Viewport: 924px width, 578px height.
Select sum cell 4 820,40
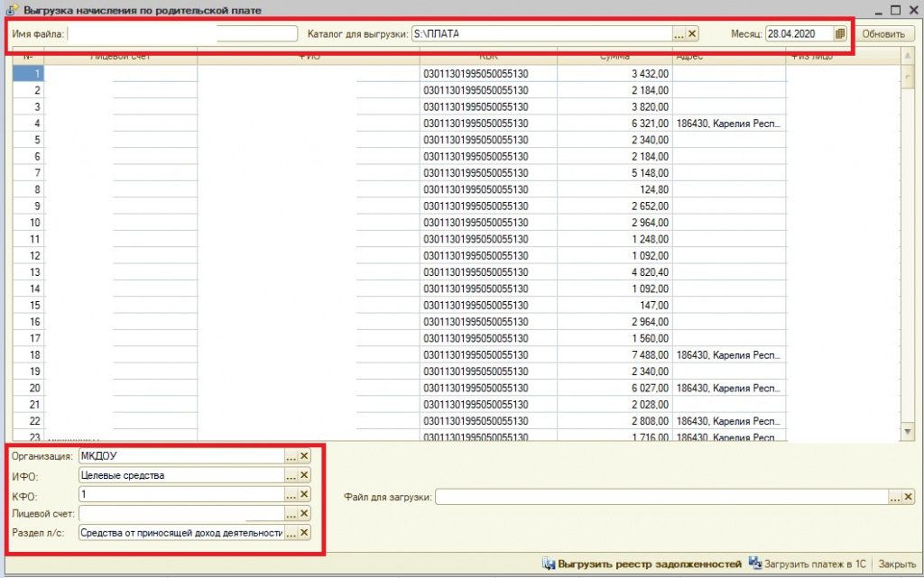click(614, 272)
